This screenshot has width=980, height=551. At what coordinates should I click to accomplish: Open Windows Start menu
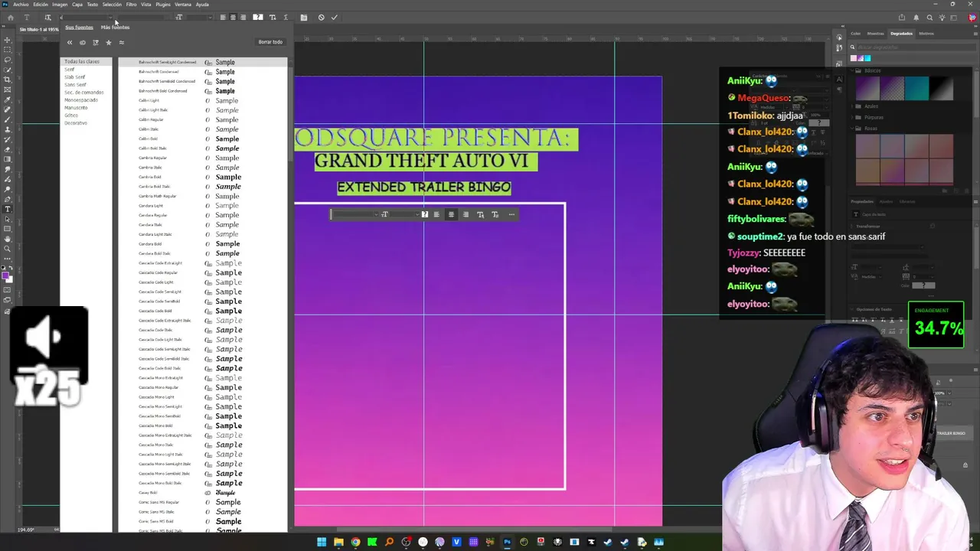coord(322,542)
